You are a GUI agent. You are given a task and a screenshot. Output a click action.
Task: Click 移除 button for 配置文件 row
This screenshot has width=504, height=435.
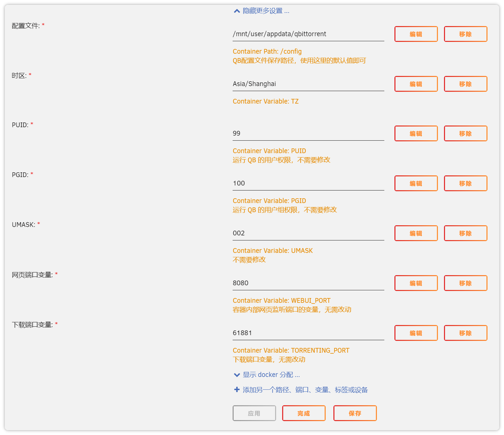465,34
